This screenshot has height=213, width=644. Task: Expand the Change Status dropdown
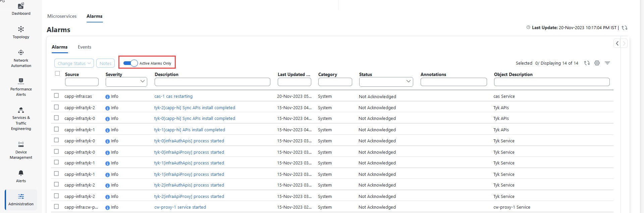[74, 63]
